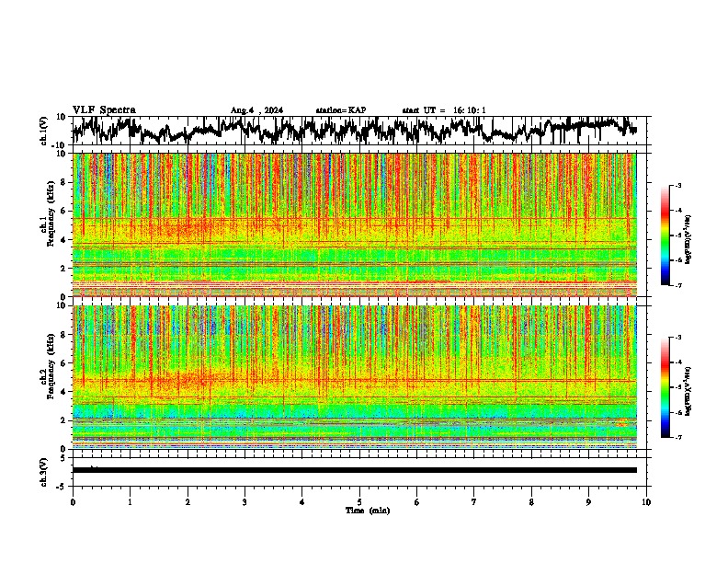Click the ch.2 "Frequency (kHz)" axis label
This screenshot has width=728, height=563.
[x=51, y=367]
